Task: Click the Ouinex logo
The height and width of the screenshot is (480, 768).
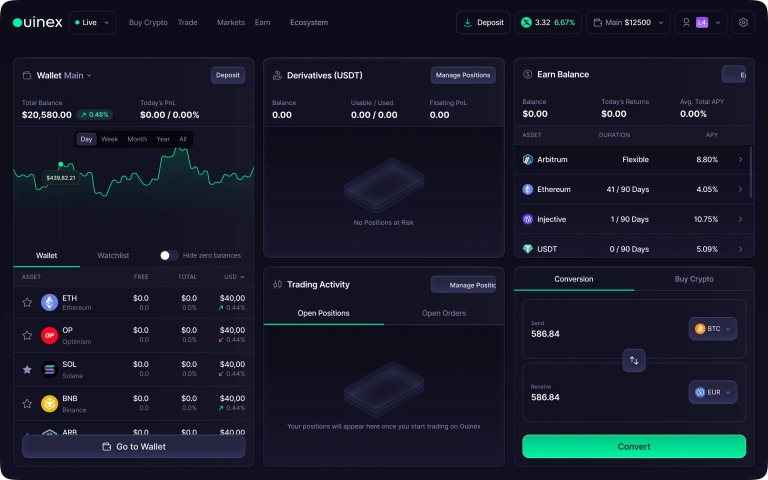Action: coord(38,23)
